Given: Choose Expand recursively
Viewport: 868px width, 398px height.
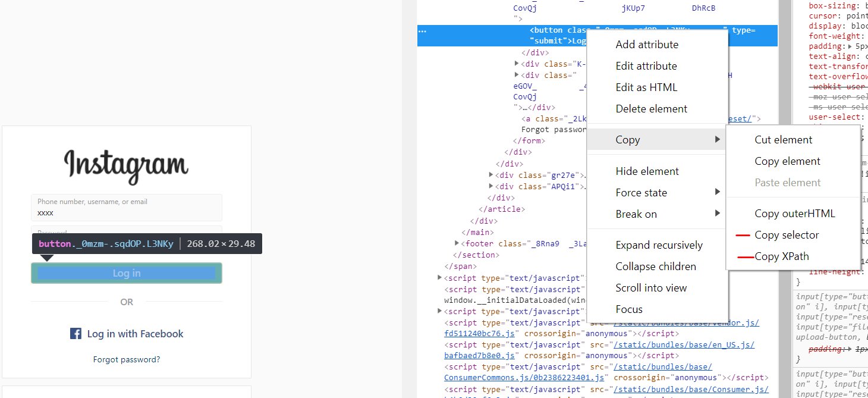Looking at the screenshot, I should pyautogui.click(x=659, y=245).
